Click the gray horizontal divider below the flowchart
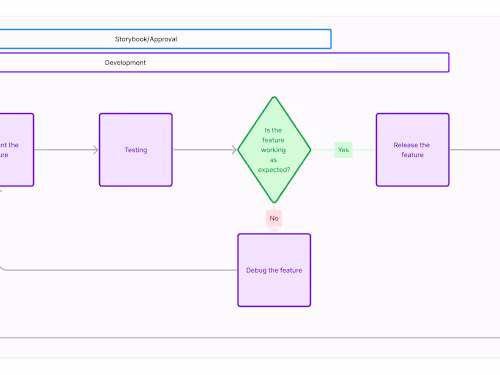Screen dimensions: 500x375 pyautogui.click(x=250, y=338)
